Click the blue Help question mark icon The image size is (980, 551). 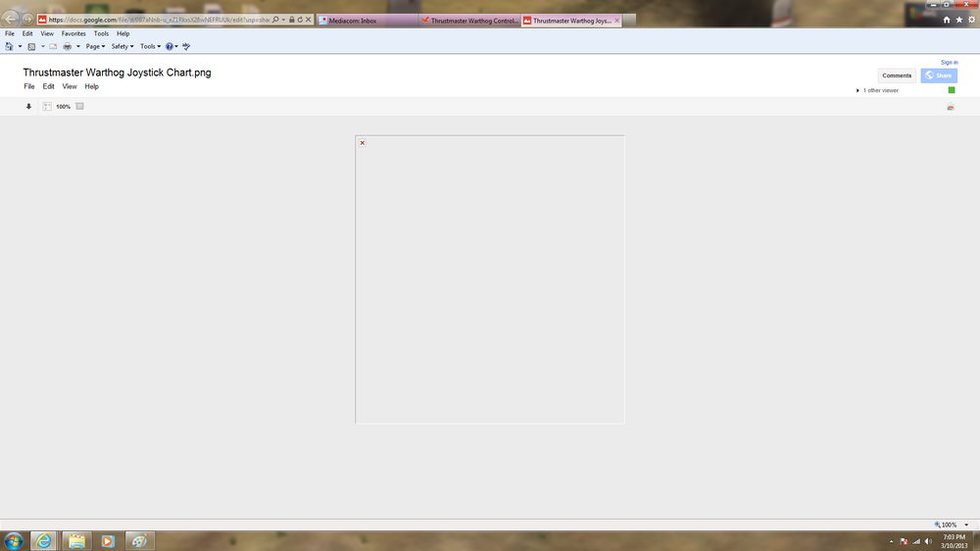(x=169, y=46)
